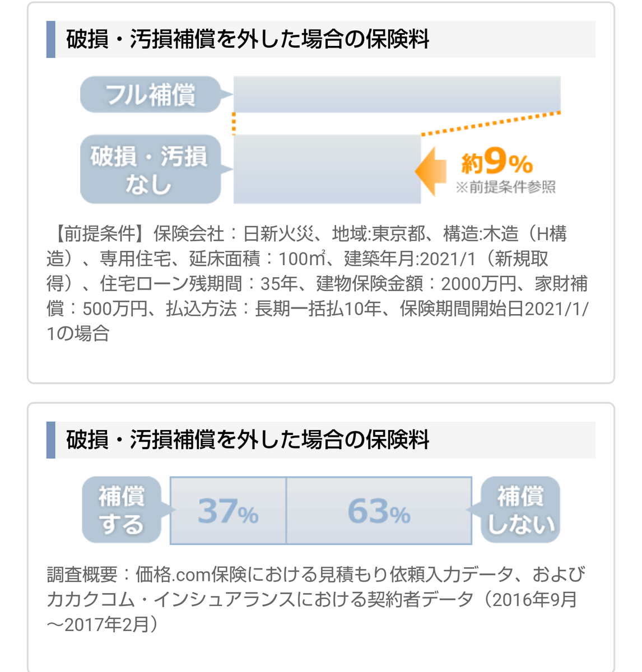Click the orange left-pointing arrow icon
642x672 pixels.
pos(431,171)
